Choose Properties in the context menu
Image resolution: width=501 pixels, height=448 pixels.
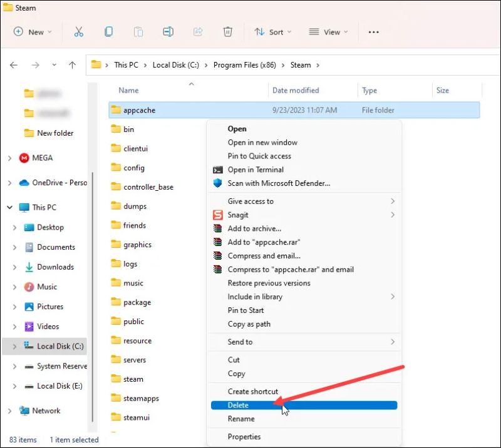coord(304,437)
